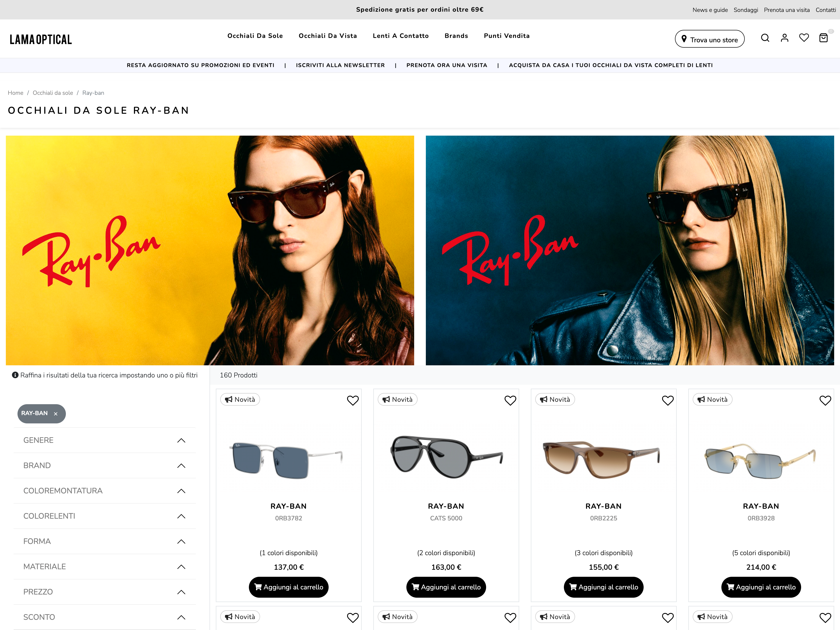Open the search magnifier icon
Screen dimensions: 840x630
click(x=765, y=38)
